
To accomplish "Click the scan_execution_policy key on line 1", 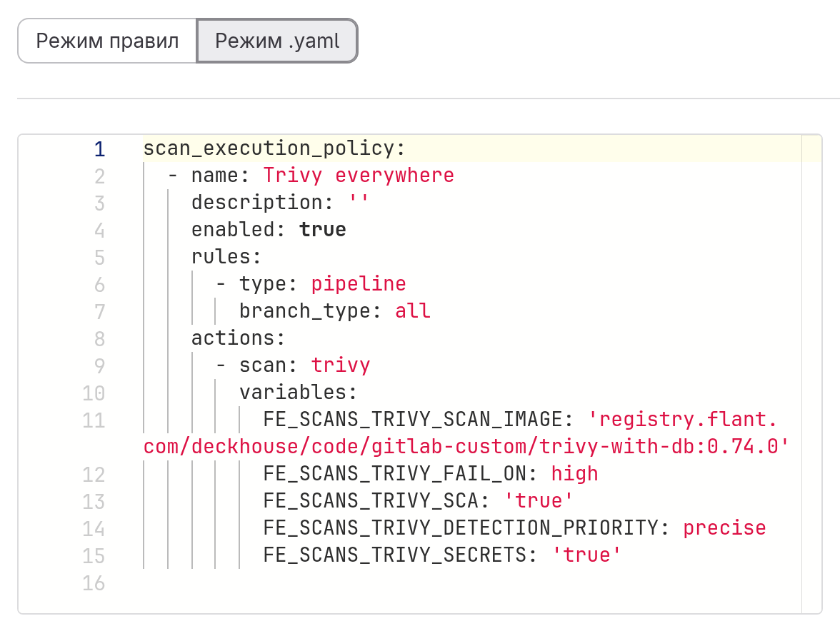I will click(x=269, y=148).
